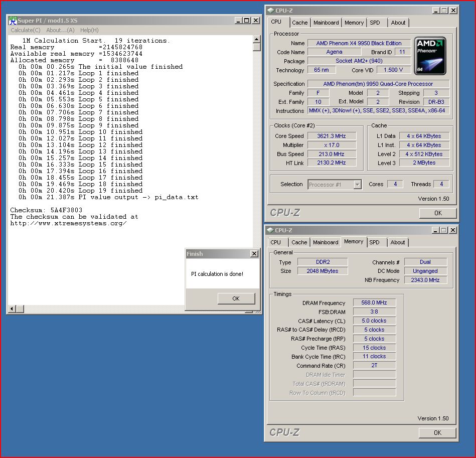Minimize the top CPU-Z window

[436, 11]
